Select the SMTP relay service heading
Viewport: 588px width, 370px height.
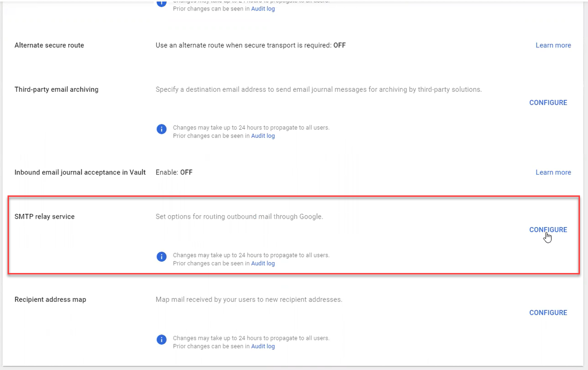tap(44, 217)
